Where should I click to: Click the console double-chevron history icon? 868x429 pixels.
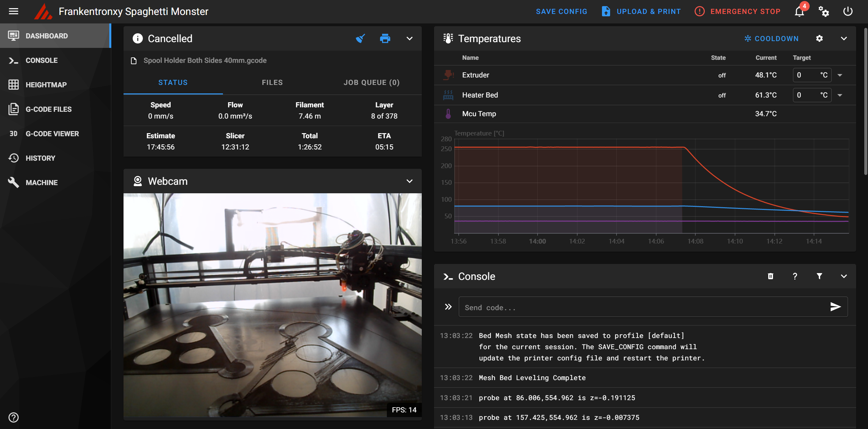448,307
